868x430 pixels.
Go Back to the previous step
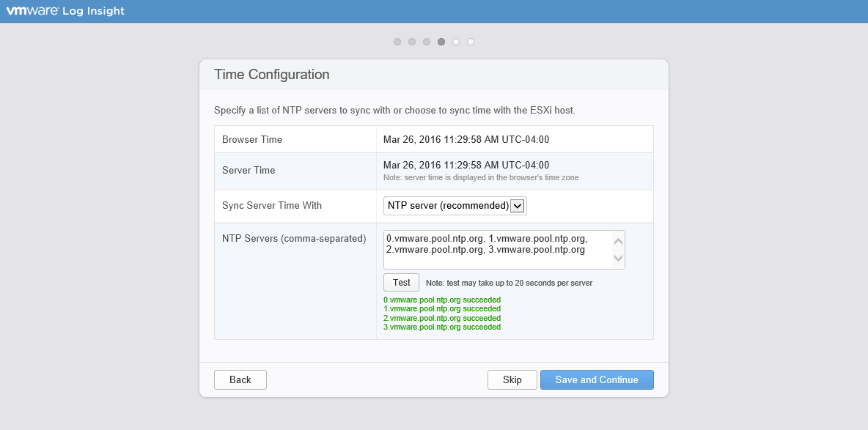point(240,379)
